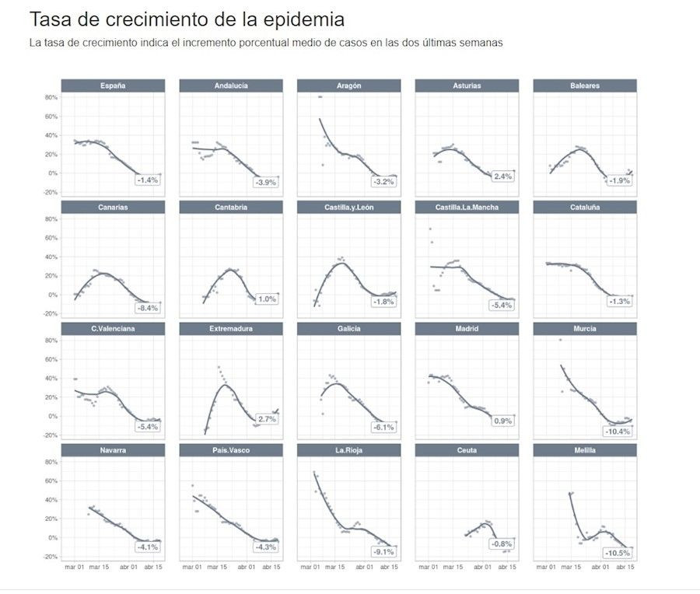This screenshot has height=594, width=700.
Task: Click the -10.4% label in Murcia chart
Action: [x=618, y=431]
